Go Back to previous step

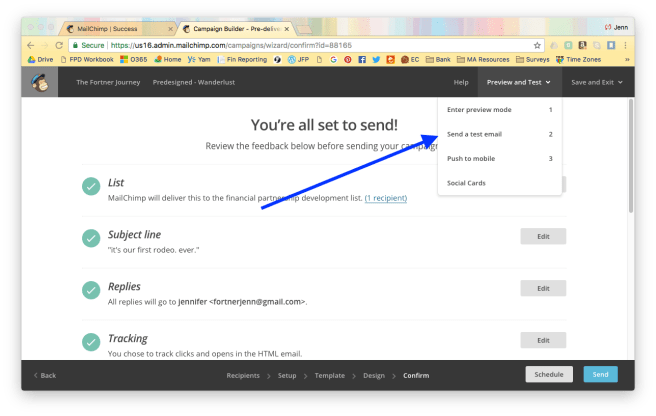[45, 375]
